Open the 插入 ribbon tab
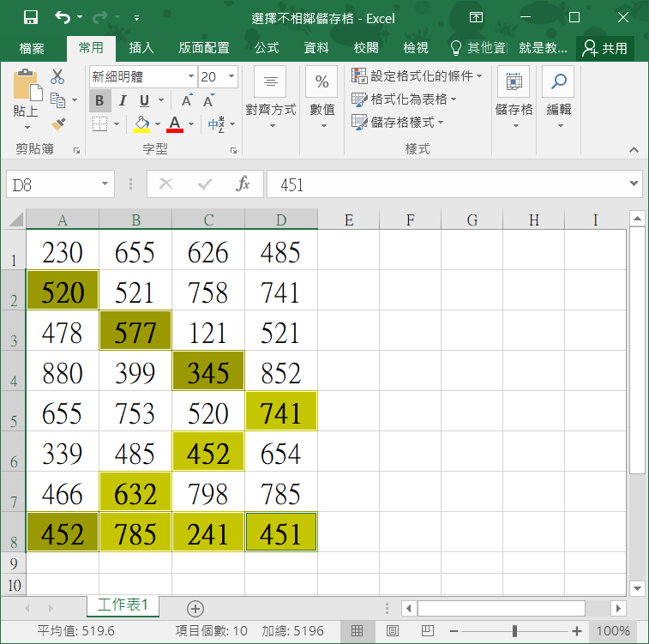 pyautogui.click(x=141, y=48)
